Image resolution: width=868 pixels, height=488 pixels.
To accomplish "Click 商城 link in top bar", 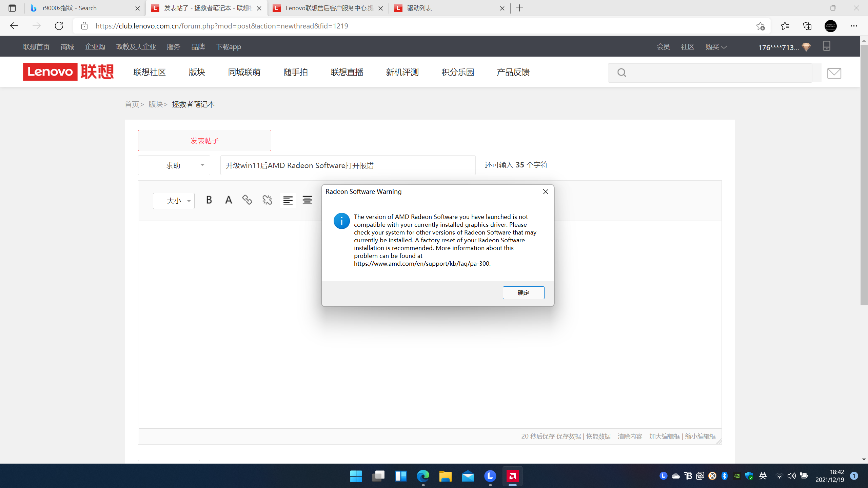I will tap(67, 47).
